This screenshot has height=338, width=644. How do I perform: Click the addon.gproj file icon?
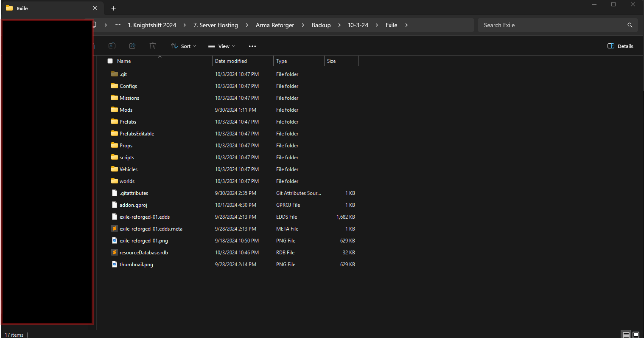114,205
